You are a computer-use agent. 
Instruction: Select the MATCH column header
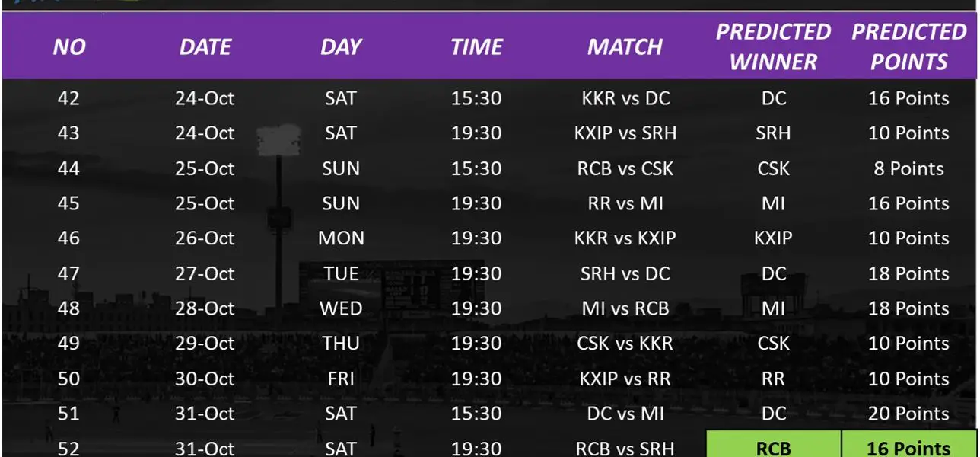[625, 47]
